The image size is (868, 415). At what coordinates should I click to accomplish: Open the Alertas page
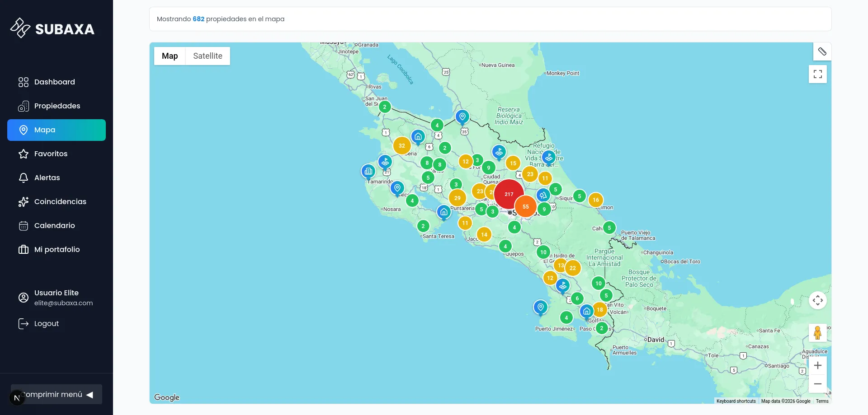57,178
